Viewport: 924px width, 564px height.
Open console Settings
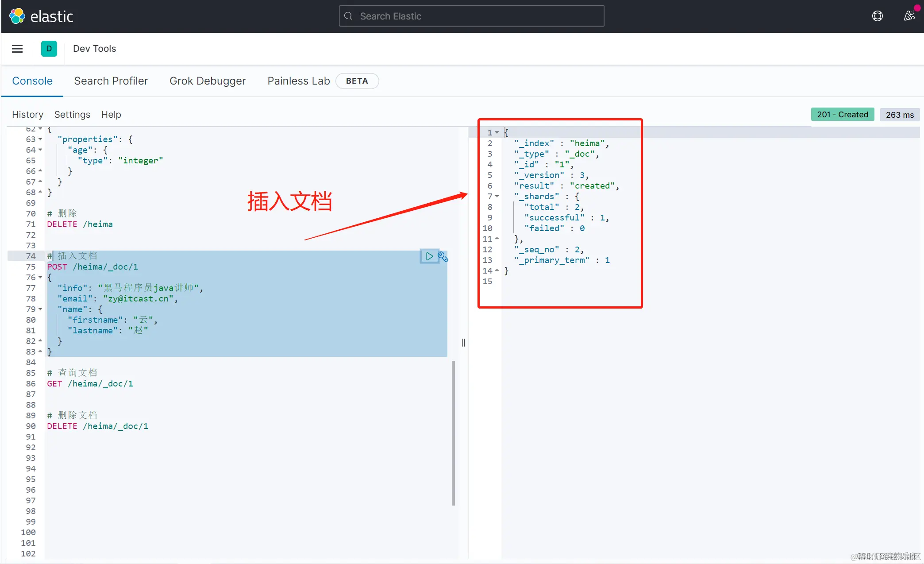72,115
